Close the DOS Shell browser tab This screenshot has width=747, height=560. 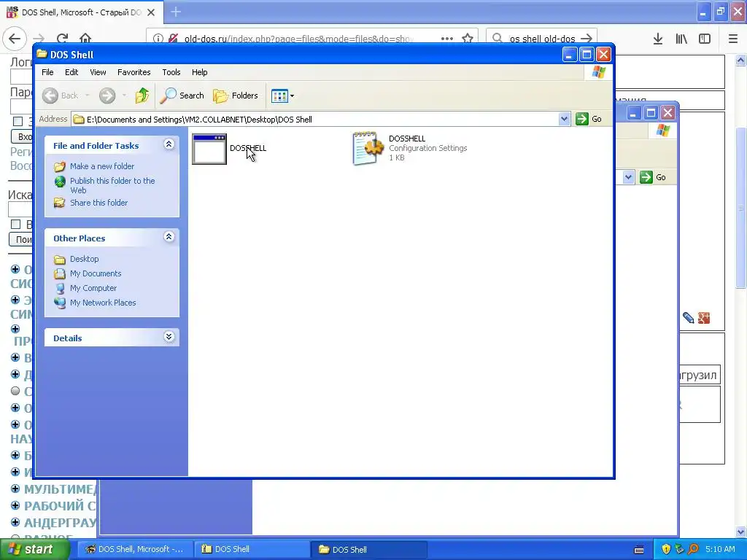click(151, 12)
